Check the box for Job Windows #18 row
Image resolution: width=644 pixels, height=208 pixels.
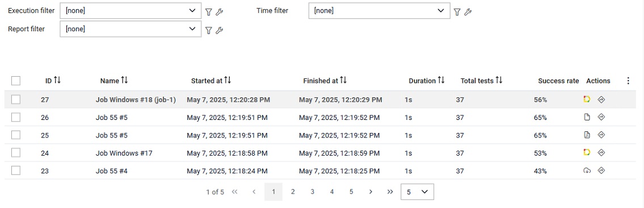click(16, 99)
